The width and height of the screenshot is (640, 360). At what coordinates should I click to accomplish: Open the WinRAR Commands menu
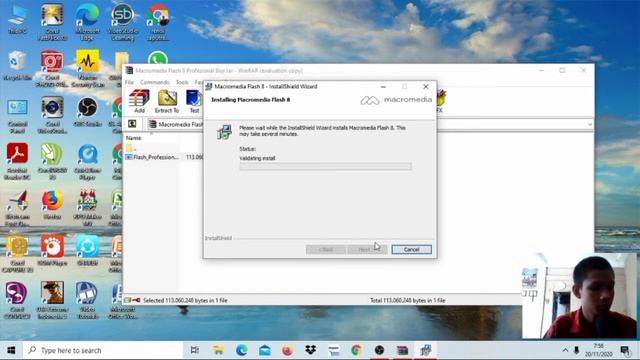154,82
